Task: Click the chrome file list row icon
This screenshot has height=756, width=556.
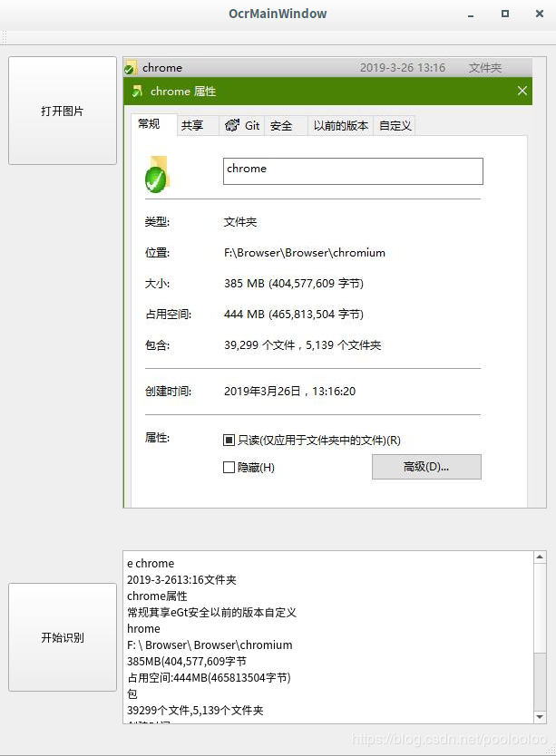Action: tap(131, 67)
